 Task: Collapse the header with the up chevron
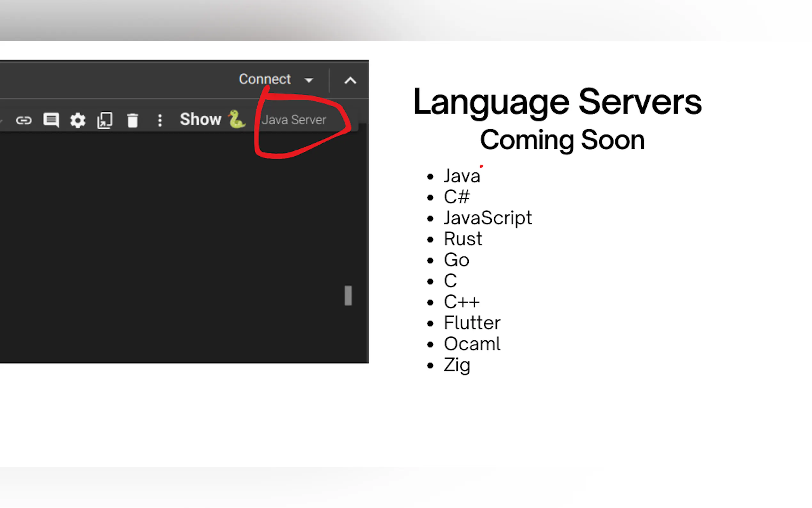(x=350, y=81)
